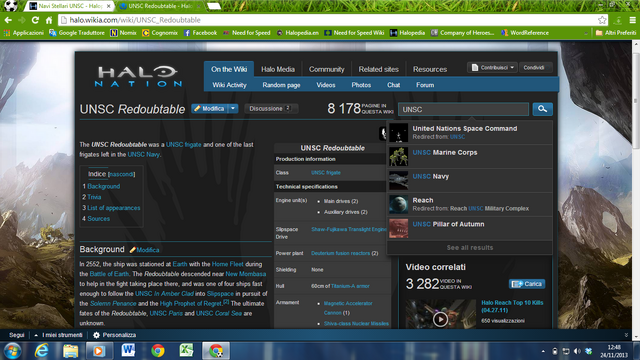This screenshot has height=360, width=640.
Task: Open Halopedia.en bookmark
Action: click(x=298, y=33)
